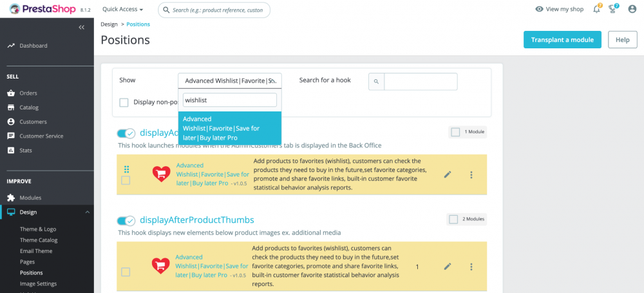Click the Dashboard trend icon
644x293 pixels.
tap(11, 46)
